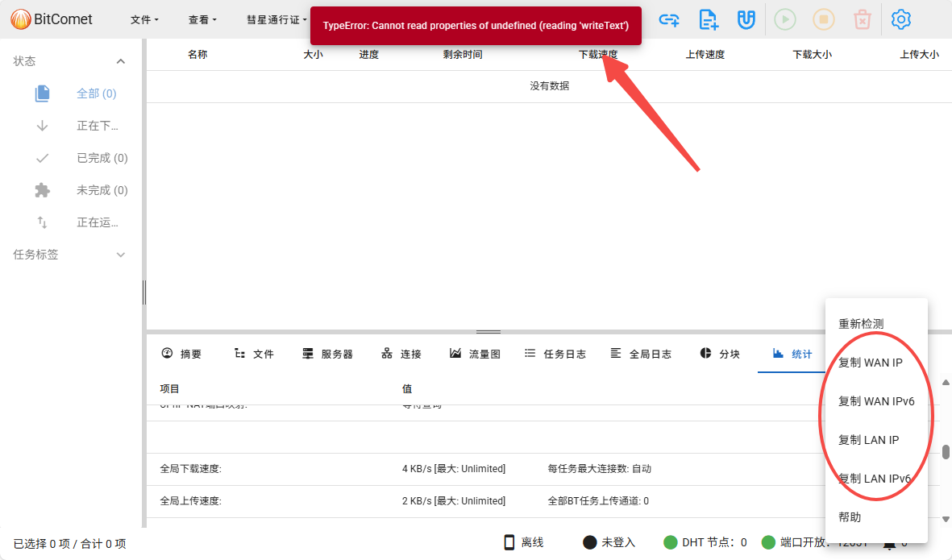Switch to the 流量图 tab
The width and height of the screenshot is (952, 560).
point(476,354)
